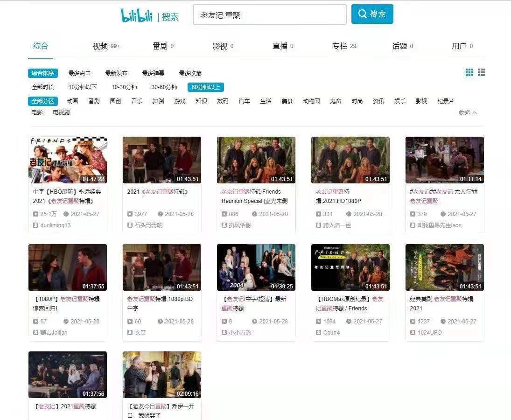Open uploader 石头哥哥呐 profile
The image size is (511, 420).
coord(148,225)
